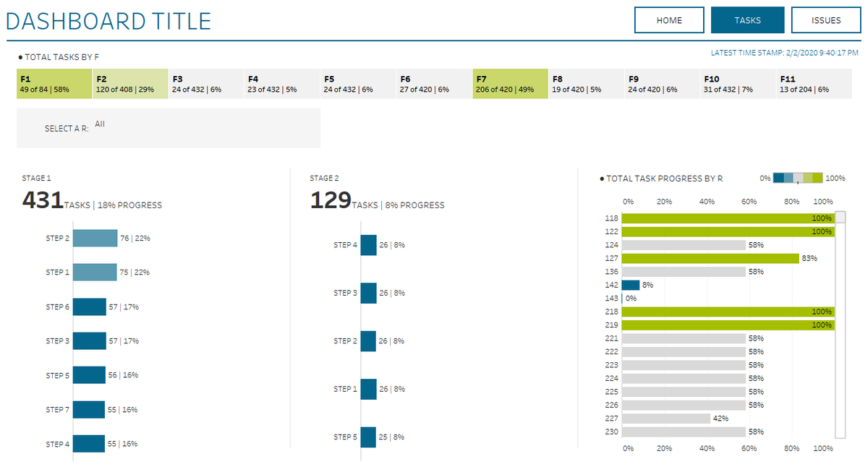The width and height of the screenshot is (868, 467).
Task: Click the grey bar for R 221
Action: [x=684, y=338]
